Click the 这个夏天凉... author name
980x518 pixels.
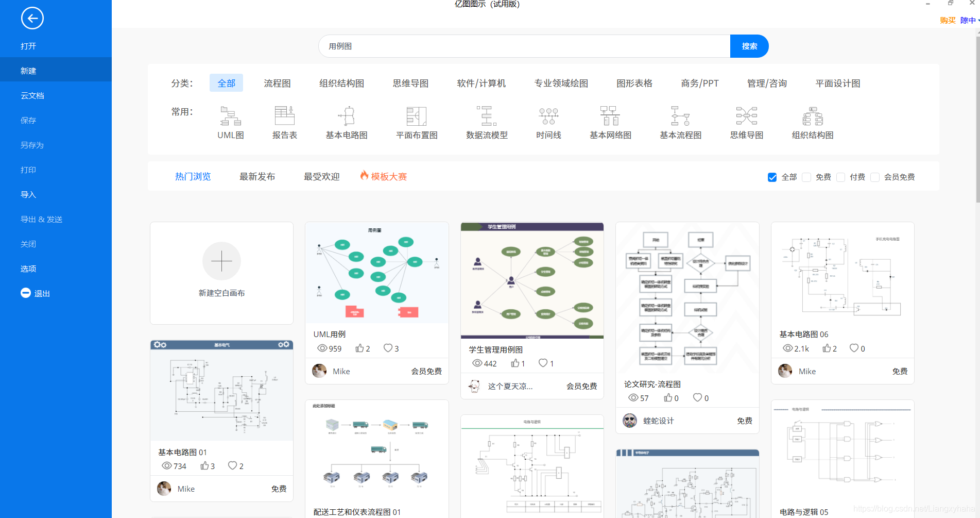[510, 386]
